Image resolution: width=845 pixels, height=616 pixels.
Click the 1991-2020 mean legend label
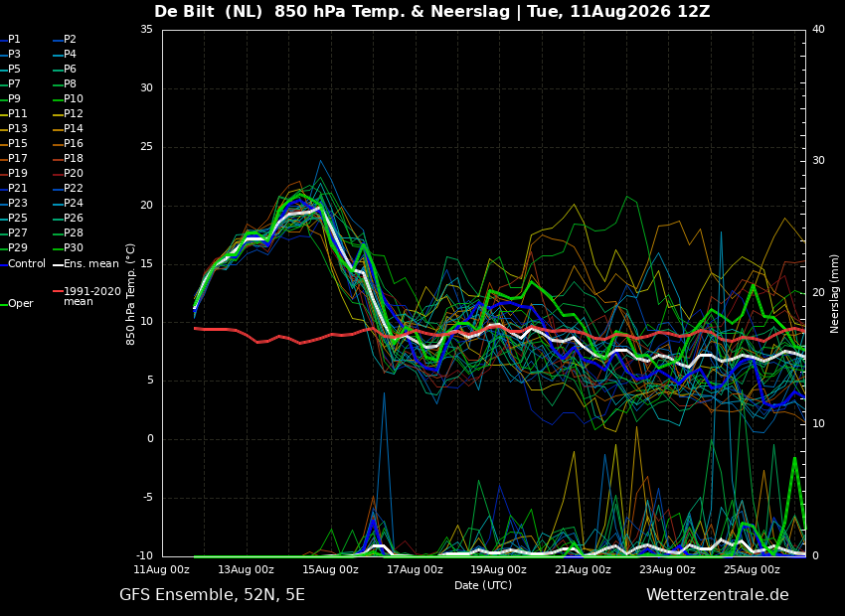coord(92,297)
